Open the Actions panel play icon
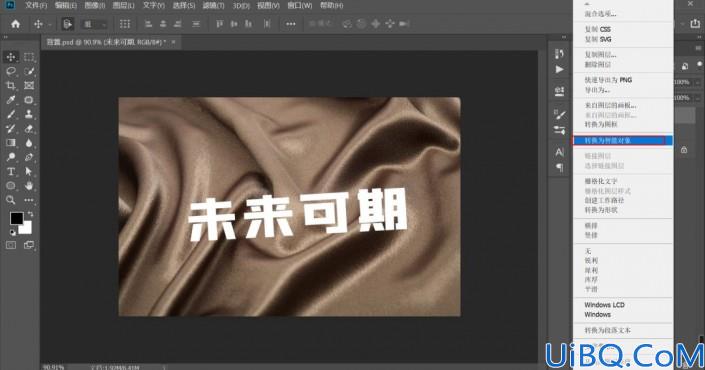 pos(559,69)
